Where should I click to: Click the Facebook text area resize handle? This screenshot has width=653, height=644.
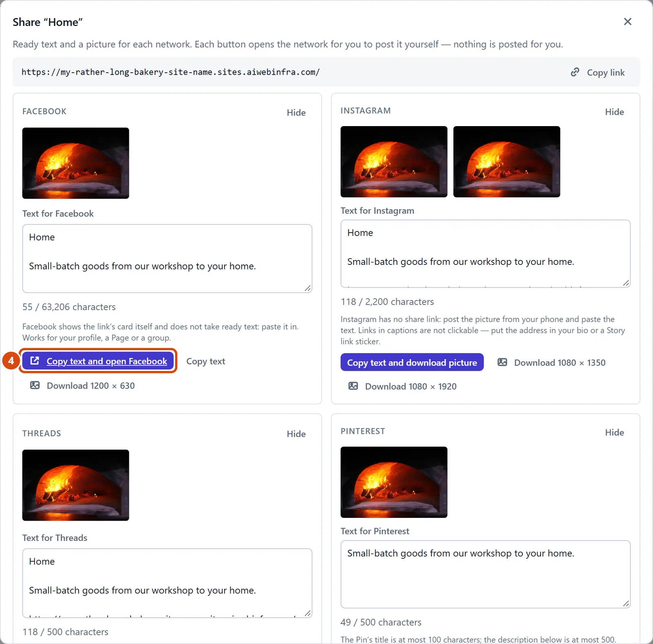click(308, 288)
